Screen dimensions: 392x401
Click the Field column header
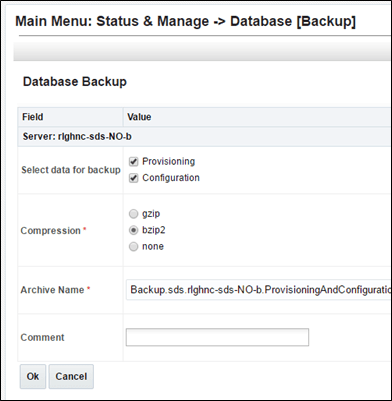click(x=70, y=117)
